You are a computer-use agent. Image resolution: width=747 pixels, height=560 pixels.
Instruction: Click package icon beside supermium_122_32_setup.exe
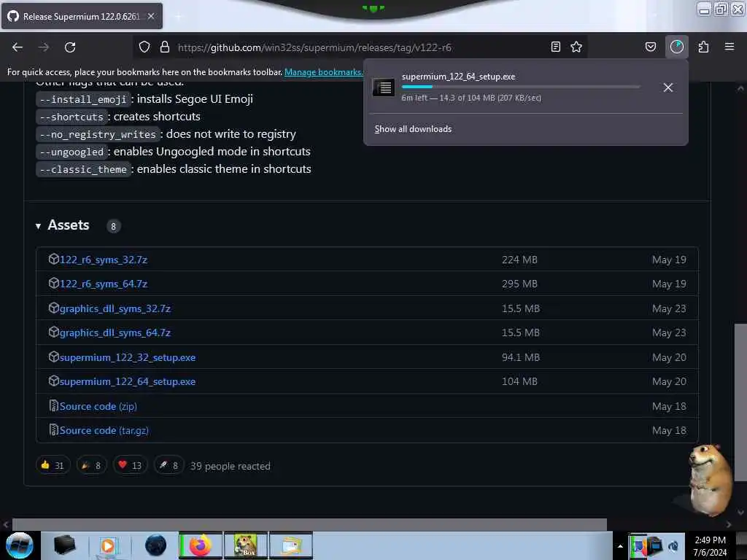coord(54,357)
